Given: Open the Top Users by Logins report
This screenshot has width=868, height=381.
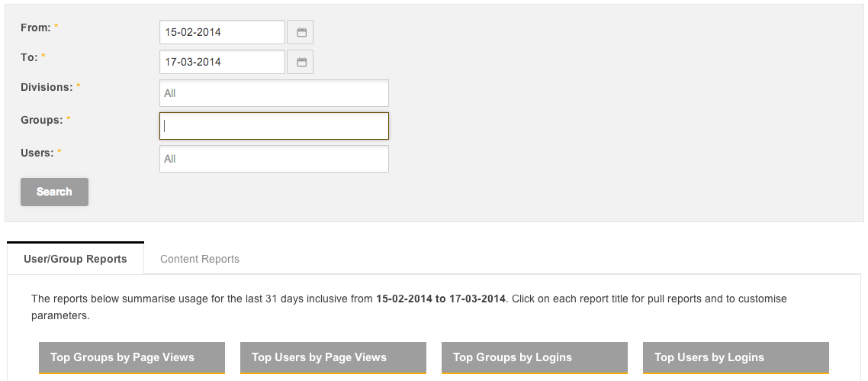Looking at the screenshot, I should (x=736, y=358).
